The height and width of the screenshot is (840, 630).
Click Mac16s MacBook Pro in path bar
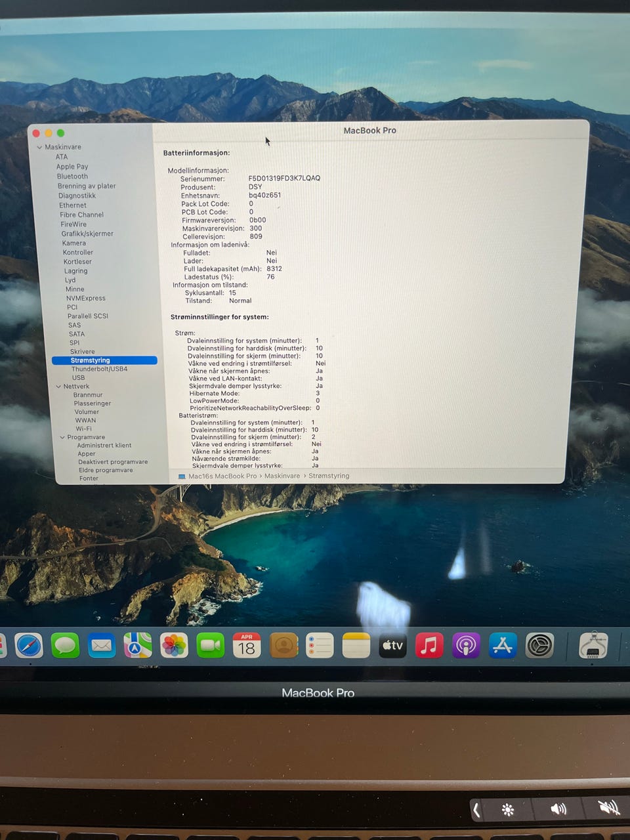(222, 476)
